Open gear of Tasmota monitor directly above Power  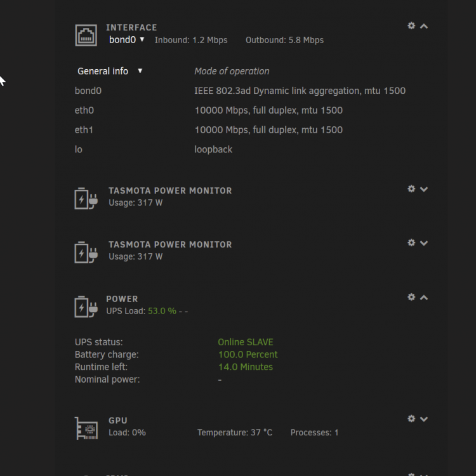(411, 242)
